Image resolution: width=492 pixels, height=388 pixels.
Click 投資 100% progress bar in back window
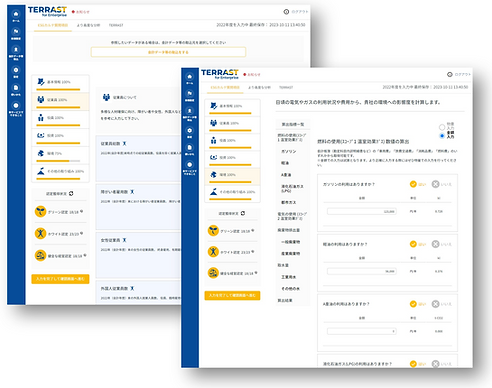(58, 143)
